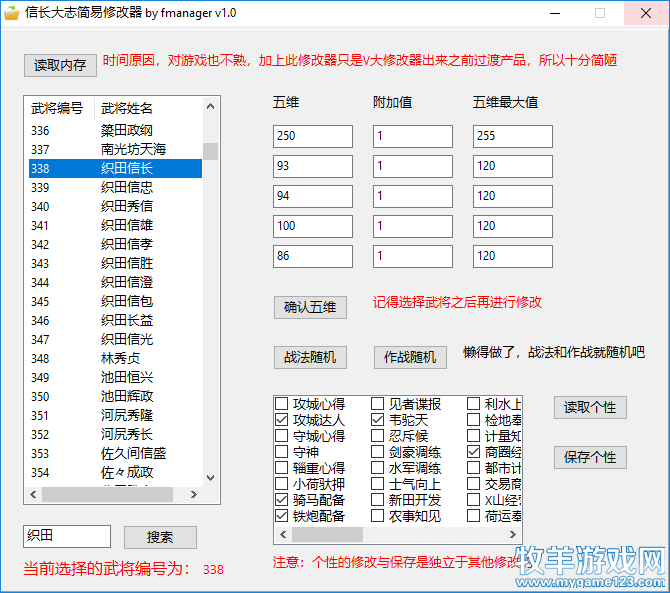
Task: Enable the 辎重心得 checkbox
Action: (282, 468)
